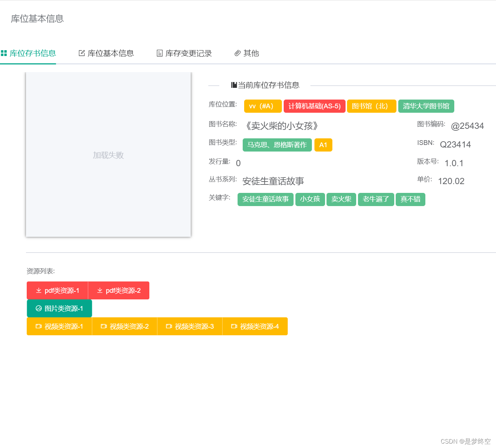Viewport: 496px width, 448px height.
Task: Open the 其他 tab
Action: (251, 53)
